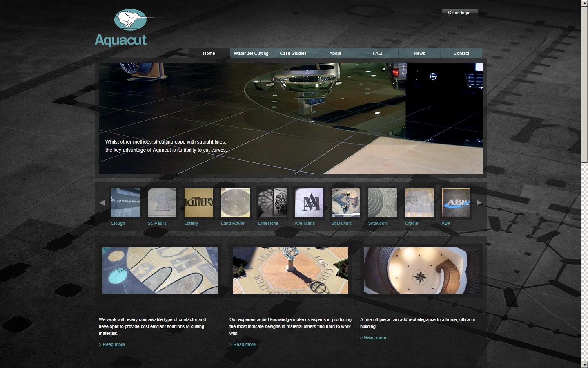Advance carousel using the right arrow

point(479,202)
